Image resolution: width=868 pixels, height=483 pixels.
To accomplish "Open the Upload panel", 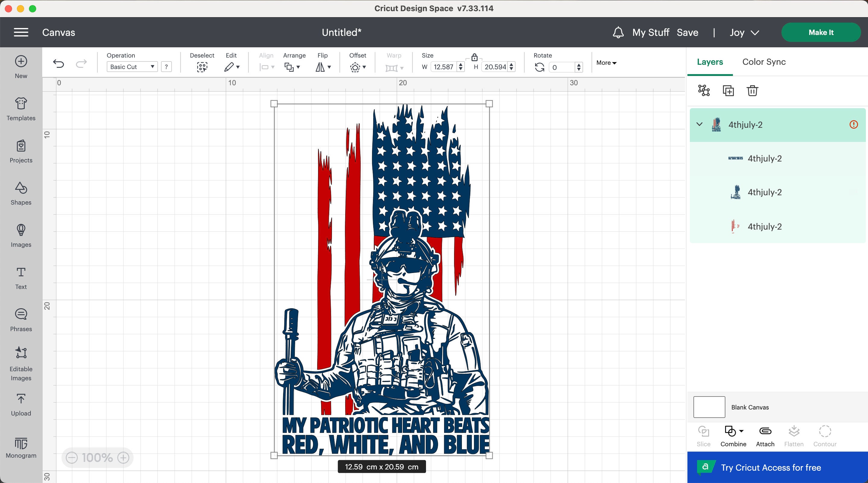I will tap(21, 404).
